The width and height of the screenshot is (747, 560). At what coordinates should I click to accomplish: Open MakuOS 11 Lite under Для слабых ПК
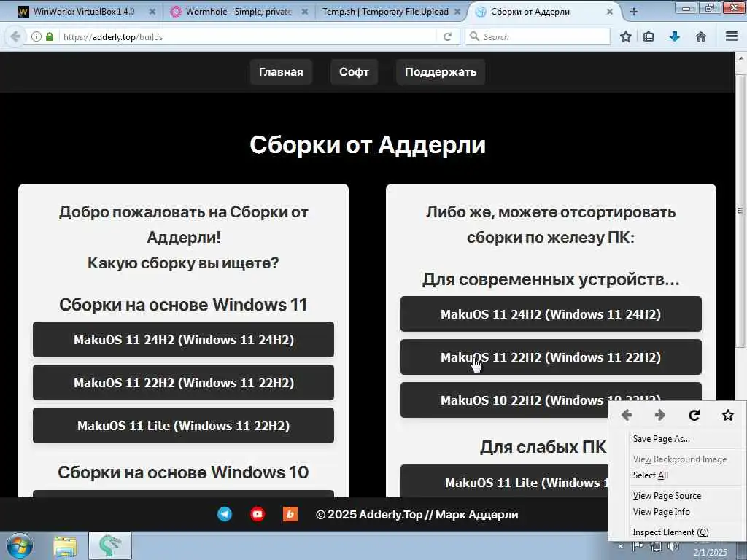(504, 481)
